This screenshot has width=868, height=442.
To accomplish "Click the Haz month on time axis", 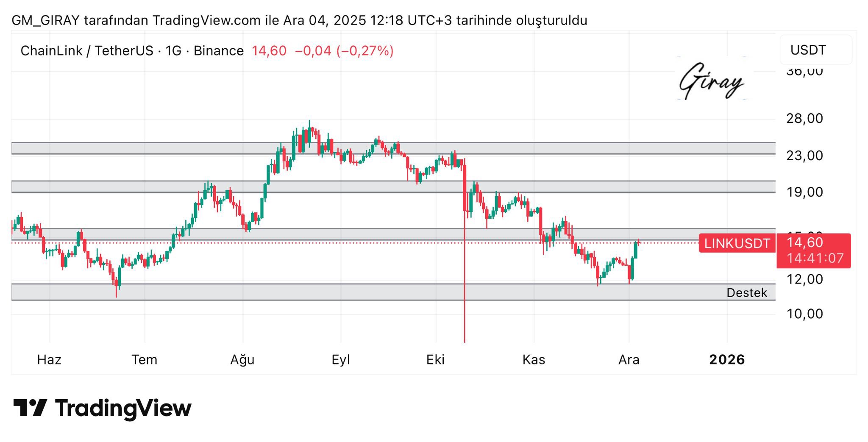I will point(49,360).
